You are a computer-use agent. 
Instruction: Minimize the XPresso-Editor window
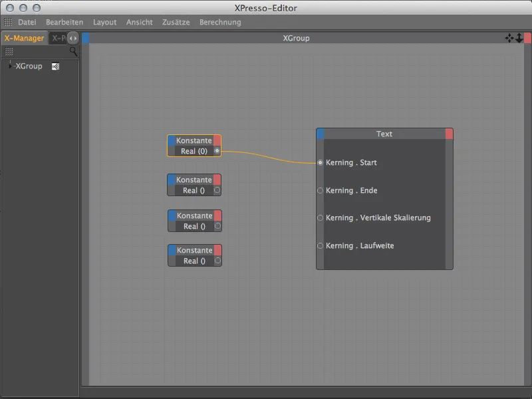pos(23,8)
